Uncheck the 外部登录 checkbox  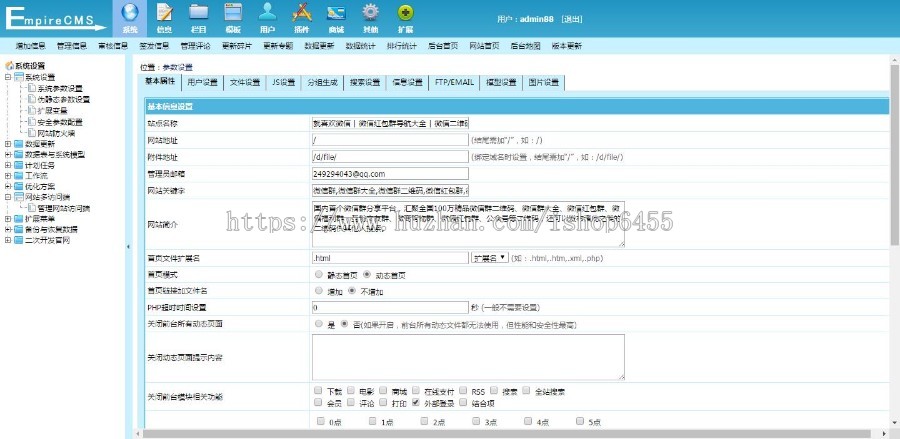point(416,403)
